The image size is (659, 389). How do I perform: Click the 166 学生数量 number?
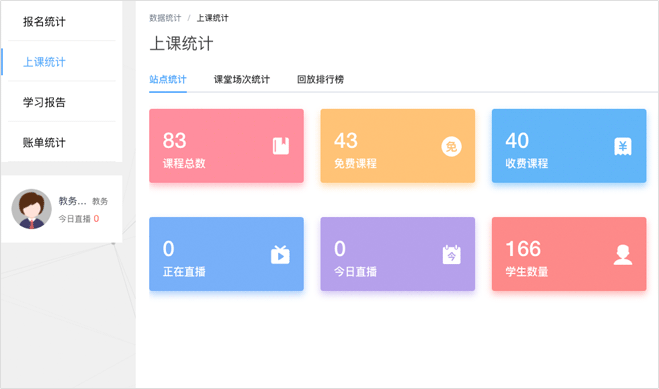click(523, 249)
